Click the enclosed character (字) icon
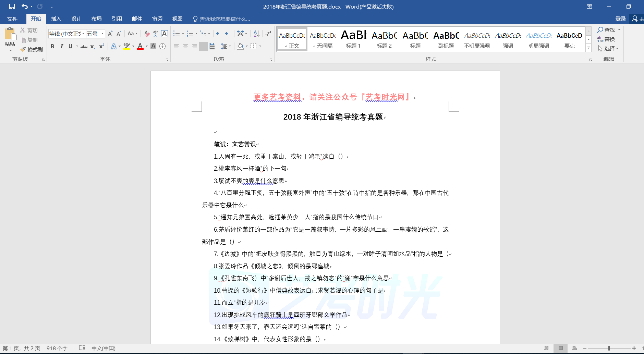Viewport: 644px width, 354px height. coord(162,46)
